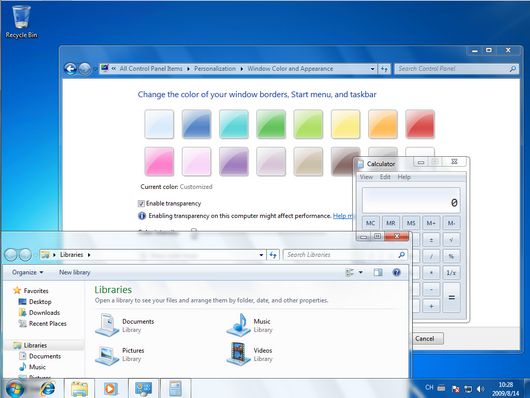This screenshot has height=398, width=530.
Task: Click the Action Center flag tray icon
Action: [x=455, y=389]
